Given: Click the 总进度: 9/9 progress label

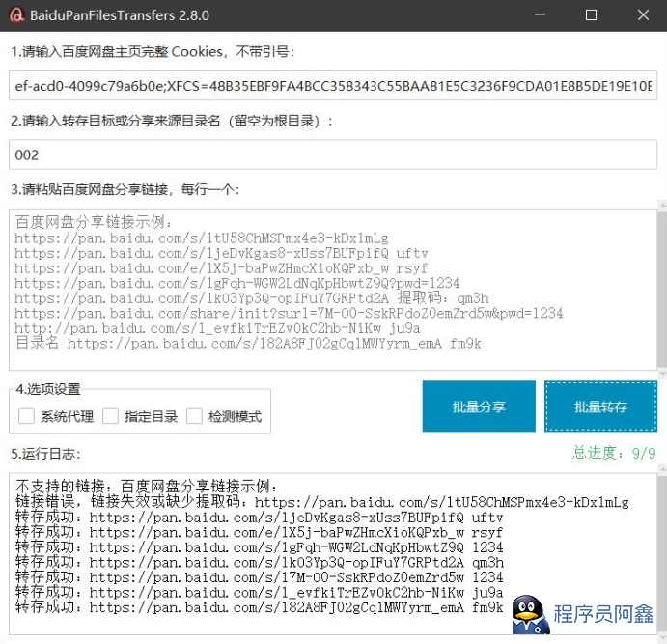Looking at the screenshot, I should [x=614, y=453].
